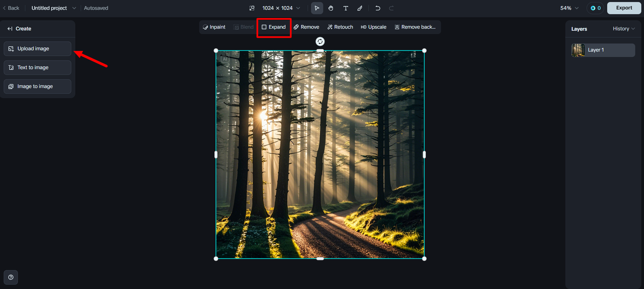This screenshot has width=644, height=289.
Task: Select Remove background option
Action: click(415, 27)
